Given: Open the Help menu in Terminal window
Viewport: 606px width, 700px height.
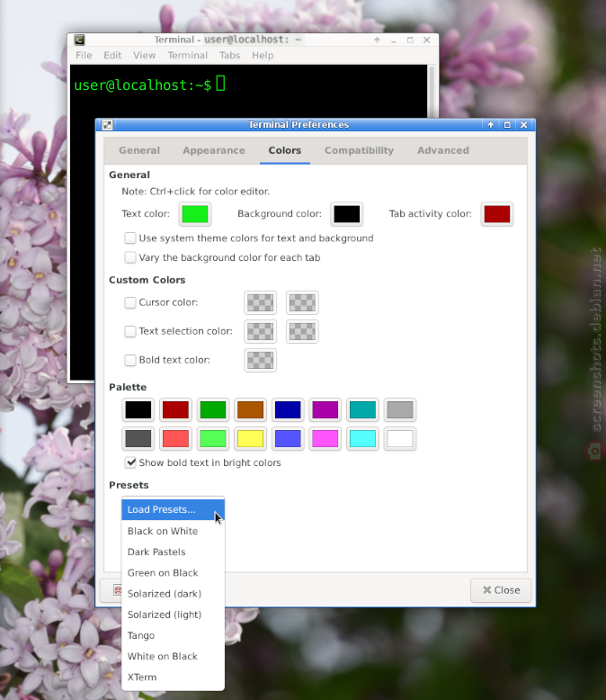Looking at the screenshot, I should [x=263, y=56].
